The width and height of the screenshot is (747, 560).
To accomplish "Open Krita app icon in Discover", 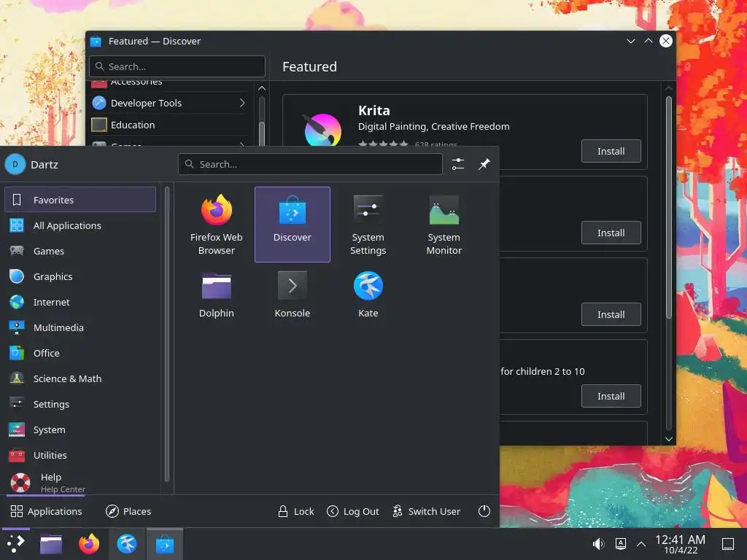I will (323, 130).
